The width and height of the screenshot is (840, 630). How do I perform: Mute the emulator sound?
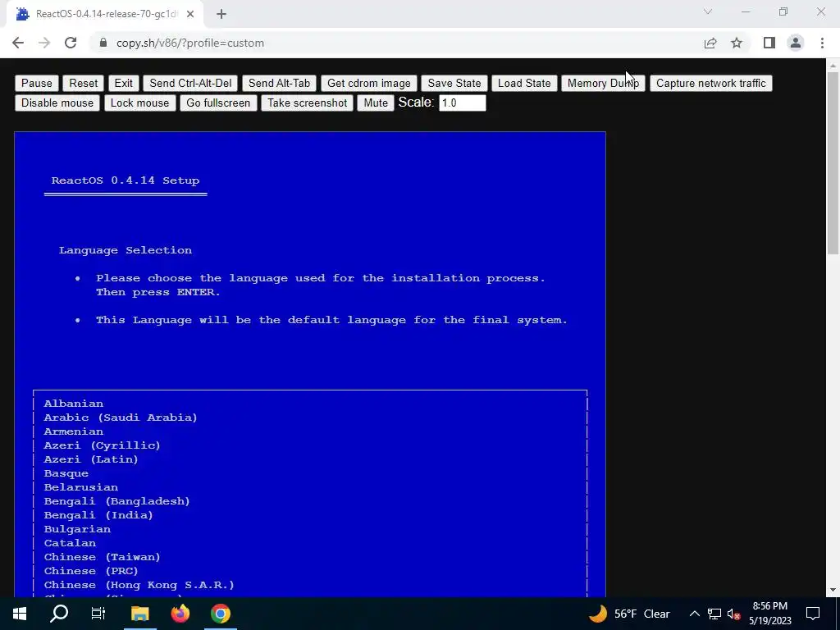376,103
